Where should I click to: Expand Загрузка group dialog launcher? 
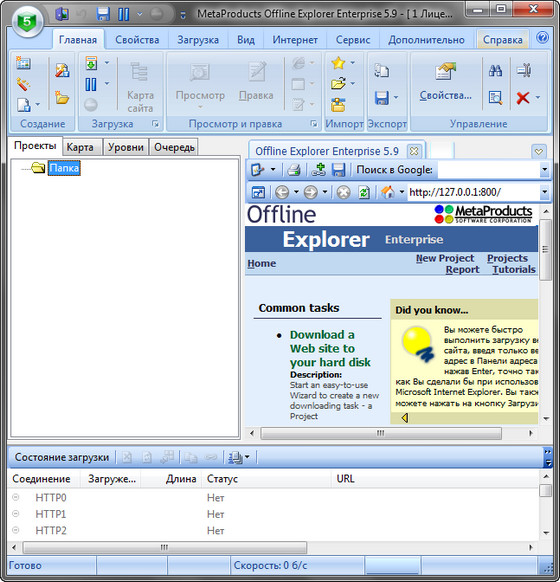pyautogui.click(x=155, y=124)
